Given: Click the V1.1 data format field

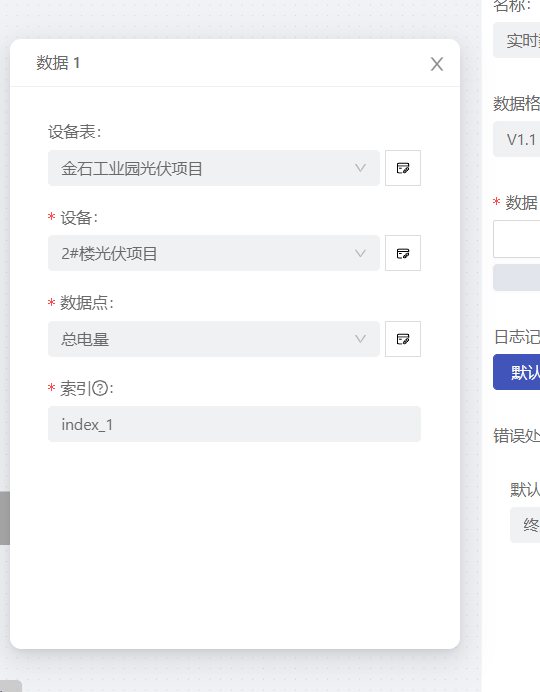Looking at the screenshot, I should pos(517,139).
